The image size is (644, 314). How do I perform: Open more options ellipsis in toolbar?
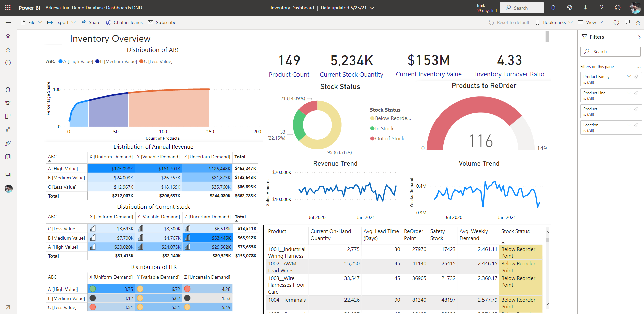point(185,22)
